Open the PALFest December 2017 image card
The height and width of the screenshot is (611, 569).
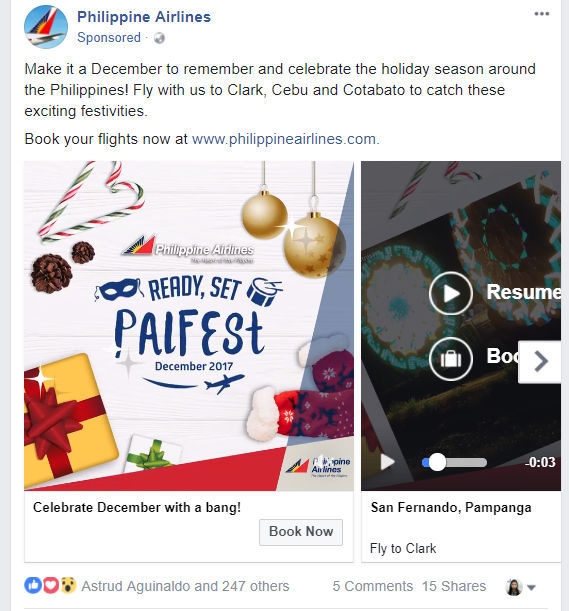(189, 326)
